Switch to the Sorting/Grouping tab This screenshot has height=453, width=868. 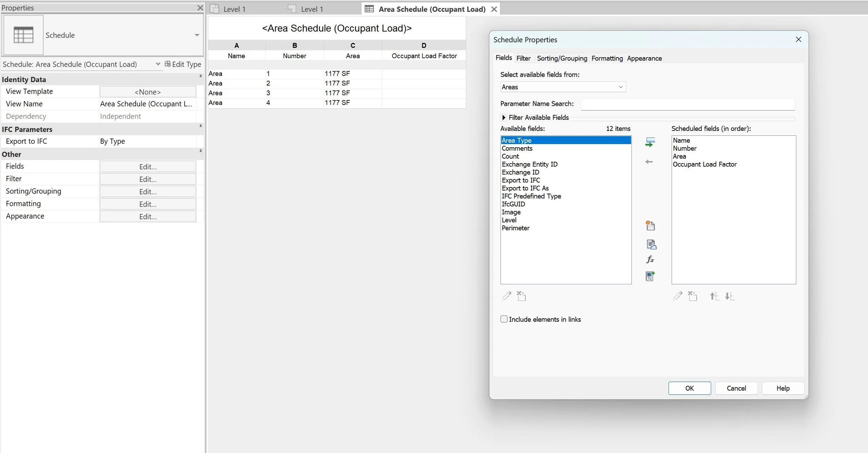[x=562, y=58]
